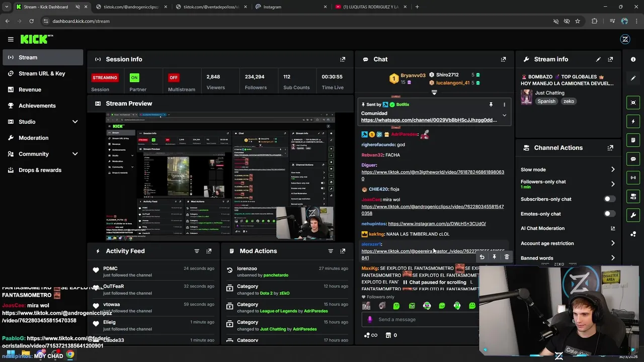Viewport: 644px width, 362px height.
Task: Go to Stream URL & Key
Action: click(43, 73)
